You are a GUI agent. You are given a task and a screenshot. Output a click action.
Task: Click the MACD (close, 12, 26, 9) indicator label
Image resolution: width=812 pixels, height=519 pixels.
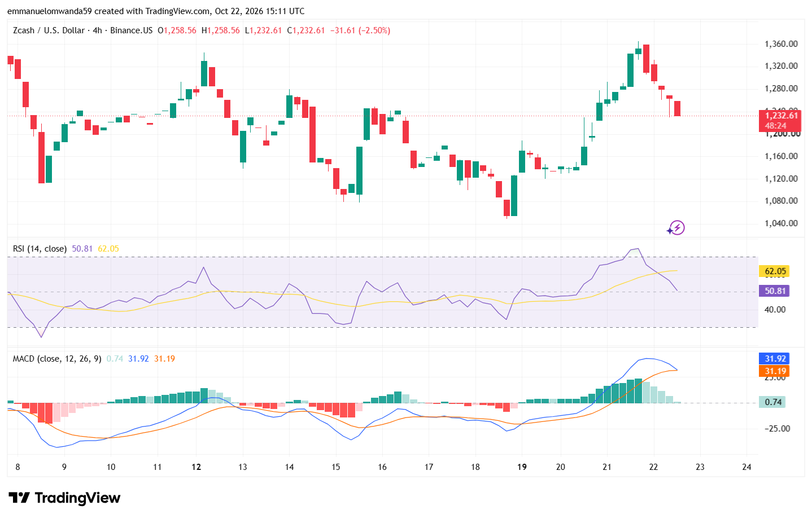(x=57, y=359)
